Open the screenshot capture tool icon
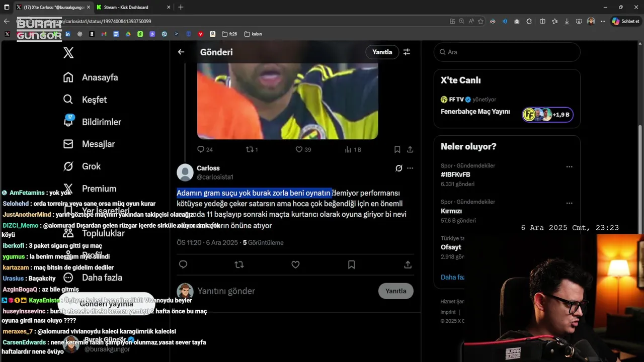The image size is (644, 362). click(x=579, y=21)
